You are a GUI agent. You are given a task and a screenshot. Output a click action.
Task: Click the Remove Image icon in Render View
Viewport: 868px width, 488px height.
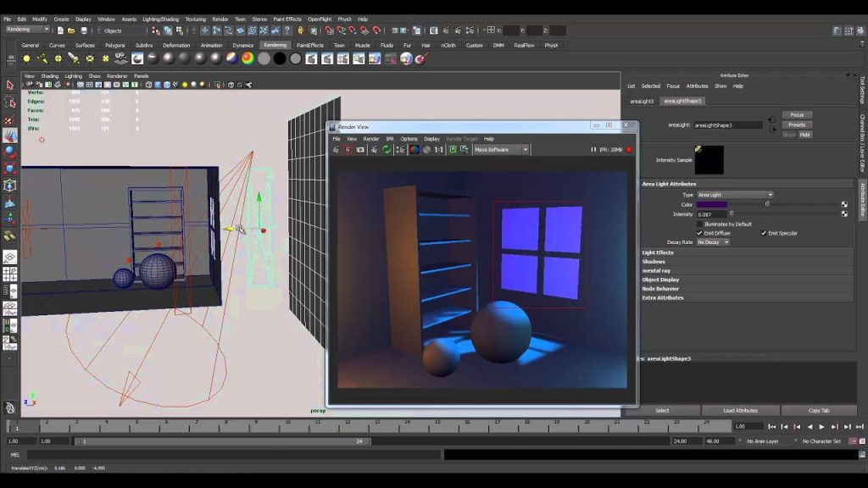tap(464, 149)
